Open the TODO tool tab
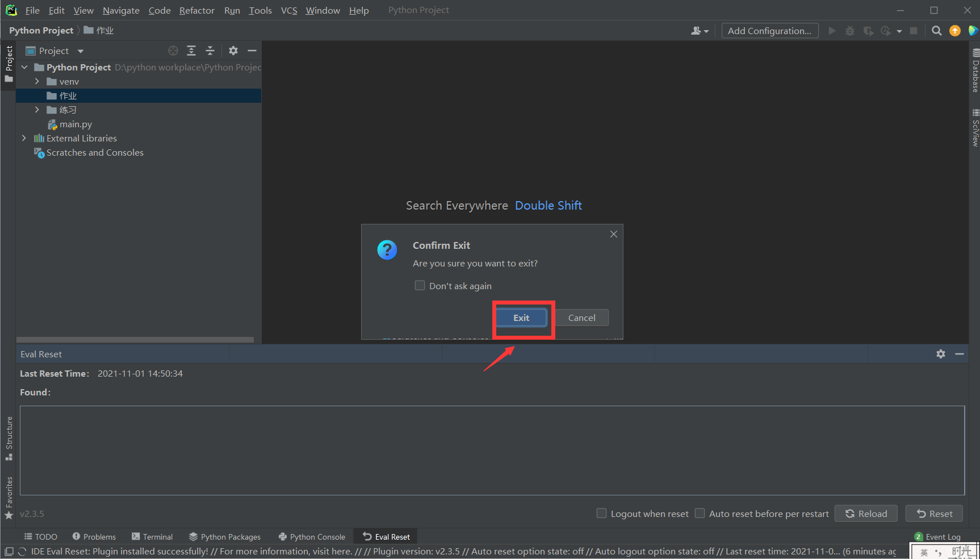 pos(41,537)
